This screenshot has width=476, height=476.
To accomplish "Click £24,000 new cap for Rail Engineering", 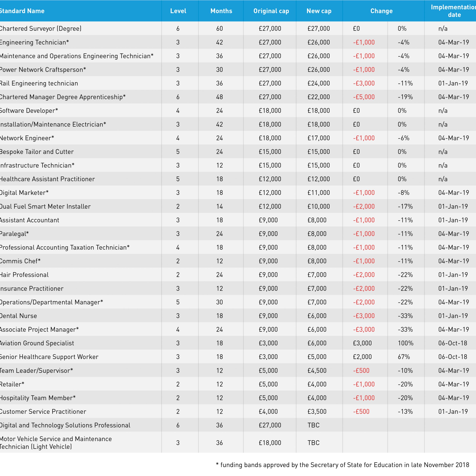I will click(319, 83).
